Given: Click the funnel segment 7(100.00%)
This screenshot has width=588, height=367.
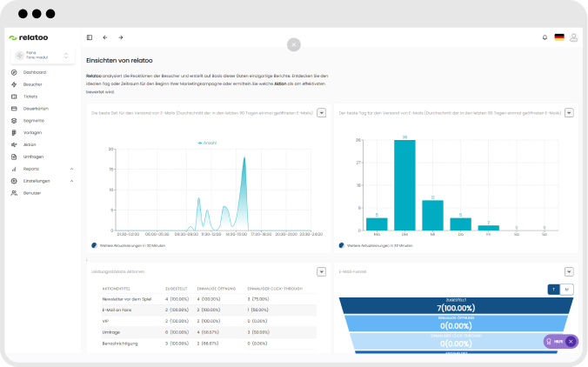Looking at the screenshot, I should pyautogui.click(x=456, y=305).
